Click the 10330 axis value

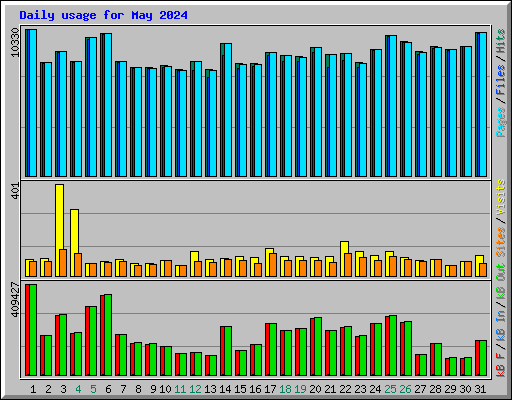pyautogui.click(x=15, y=42)
